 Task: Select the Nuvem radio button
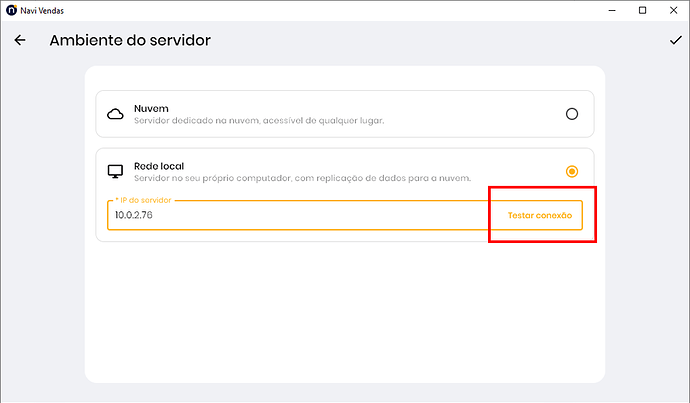pos(572,114)
